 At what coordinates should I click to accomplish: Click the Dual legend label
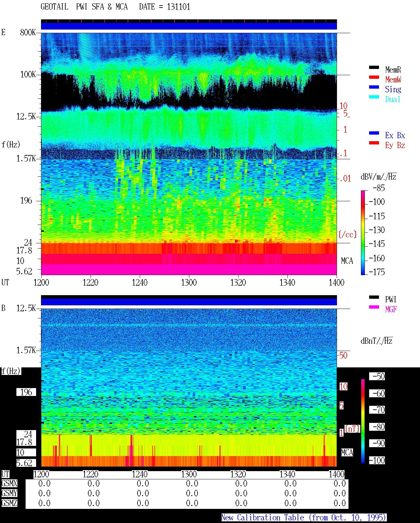[393, 99]
